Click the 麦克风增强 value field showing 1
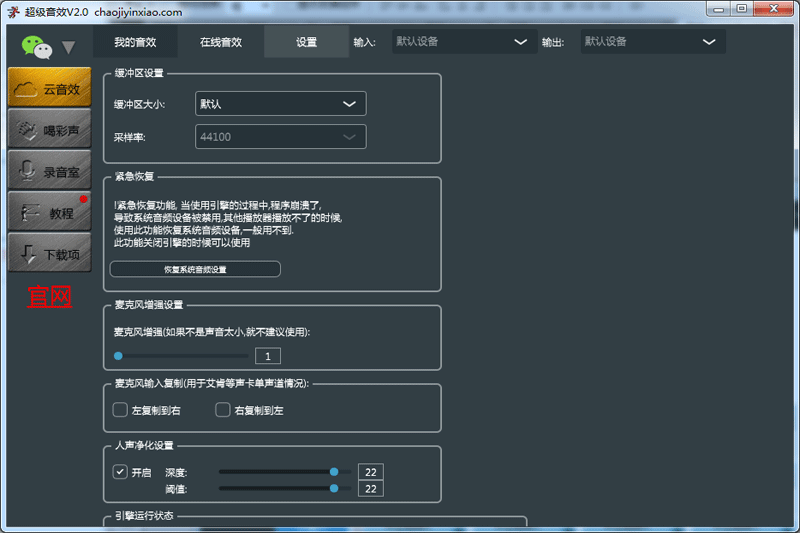 268,356
